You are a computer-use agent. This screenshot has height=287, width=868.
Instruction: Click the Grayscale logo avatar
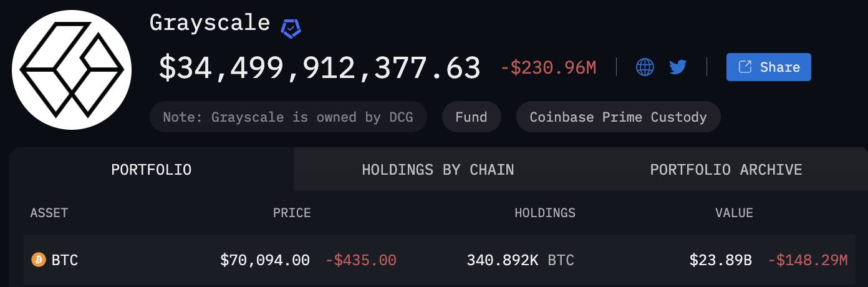[x=72, y=70]
